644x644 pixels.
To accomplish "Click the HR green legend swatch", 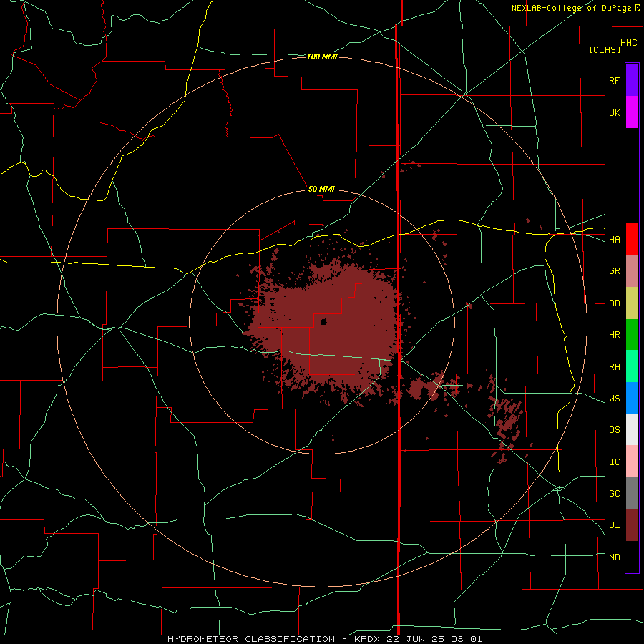I will pyautogui.click(x=632, y=335).
